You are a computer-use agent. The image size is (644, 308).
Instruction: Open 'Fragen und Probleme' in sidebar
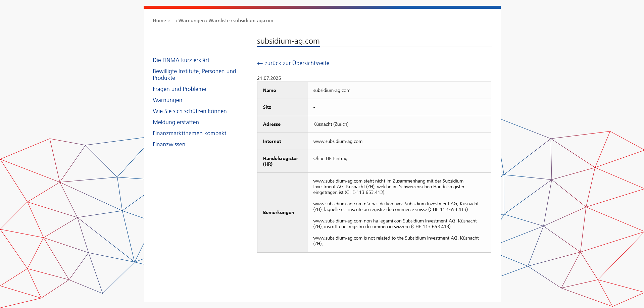pos(180,89)
